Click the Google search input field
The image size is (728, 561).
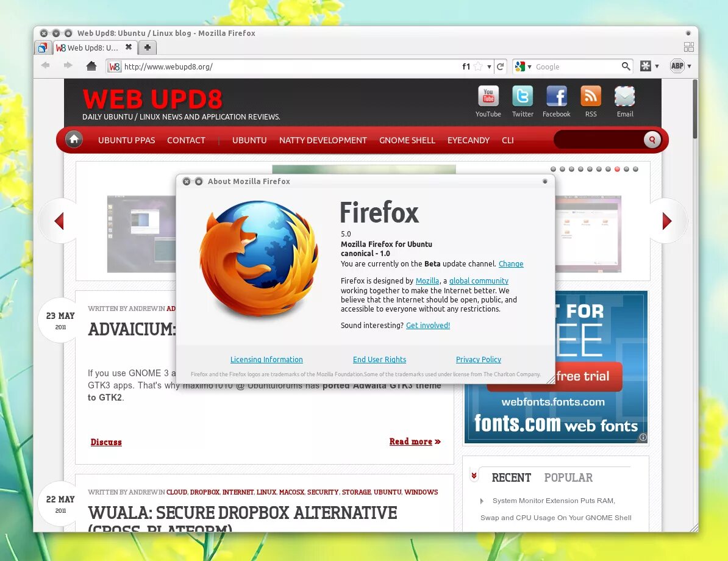click(x=577, y=67)
